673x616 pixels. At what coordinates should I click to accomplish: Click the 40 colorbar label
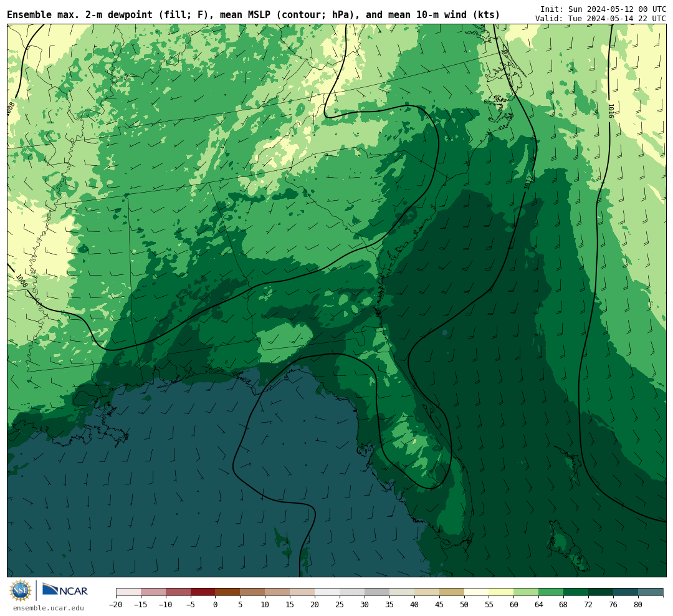[x=414, y=604]
